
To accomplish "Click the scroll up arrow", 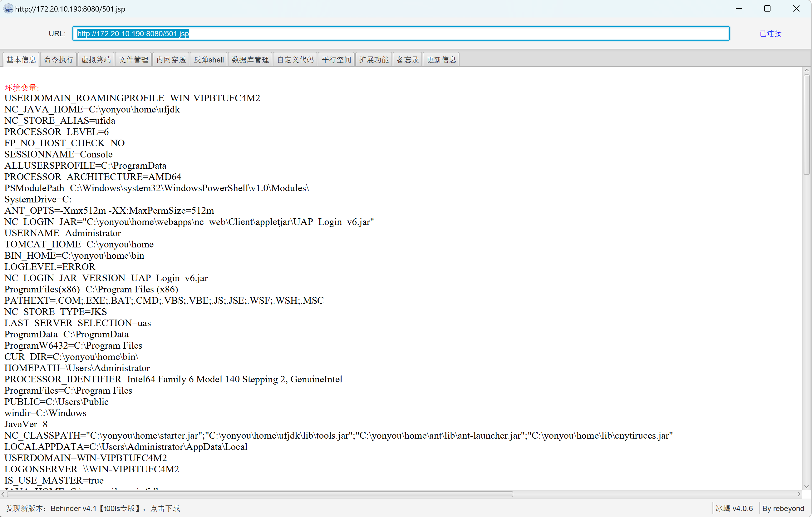I will 806,70.
